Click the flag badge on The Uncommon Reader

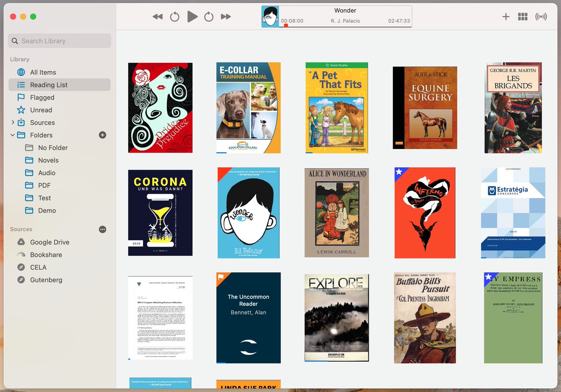(x=221, y=277)
